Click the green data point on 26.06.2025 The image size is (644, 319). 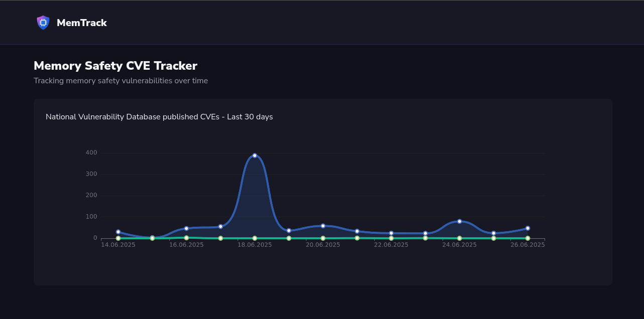point(527,238)
